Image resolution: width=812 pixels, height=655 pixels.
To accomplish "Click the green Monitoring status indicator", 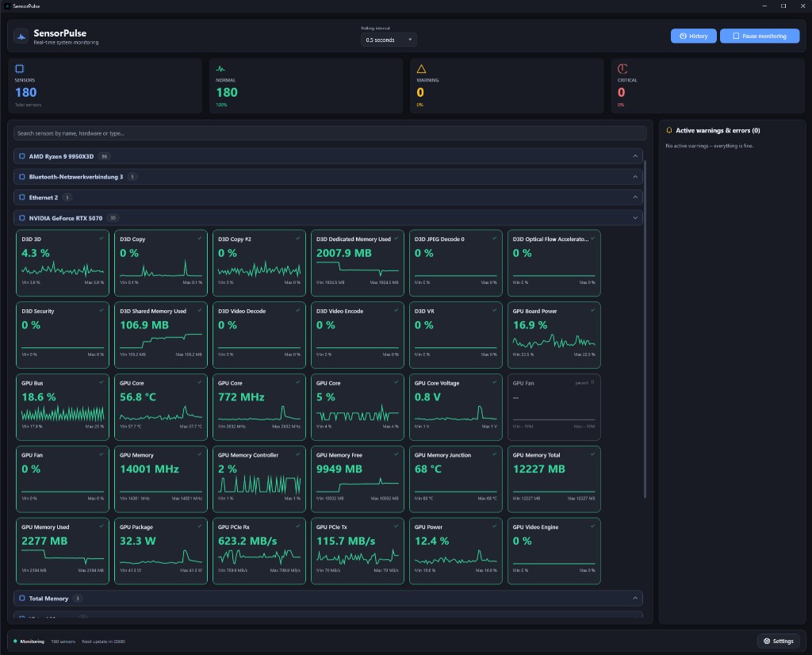I will pyautogui.click(x=15, y=642).
